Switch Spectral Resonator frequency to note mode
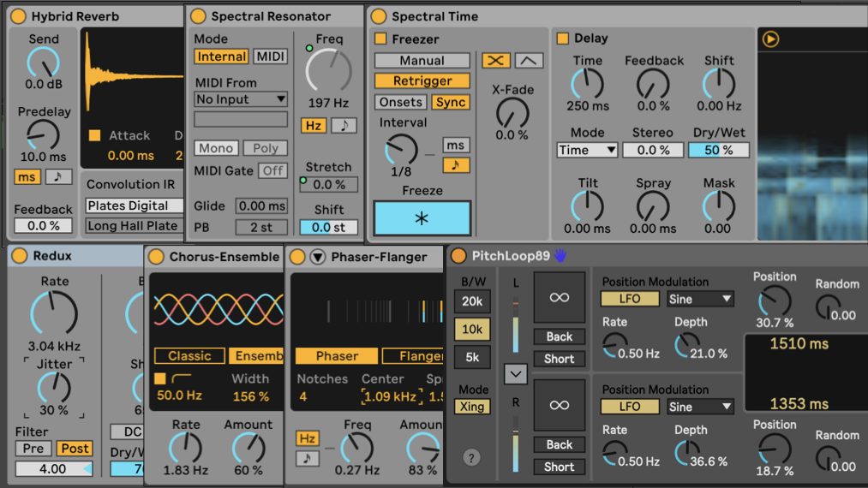Viewport: 868px width, 488px height. click(x=344, y=125)
